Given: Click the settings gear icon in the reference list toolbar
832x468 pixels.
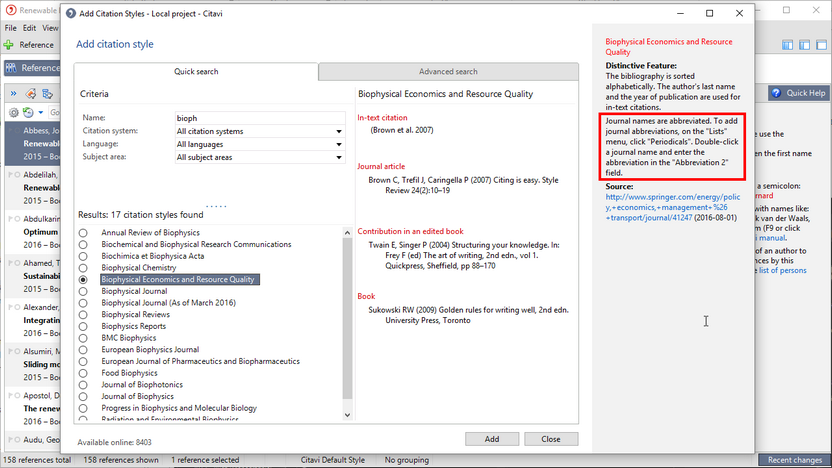Looking at the screenshot, I should tap(14, 112).
